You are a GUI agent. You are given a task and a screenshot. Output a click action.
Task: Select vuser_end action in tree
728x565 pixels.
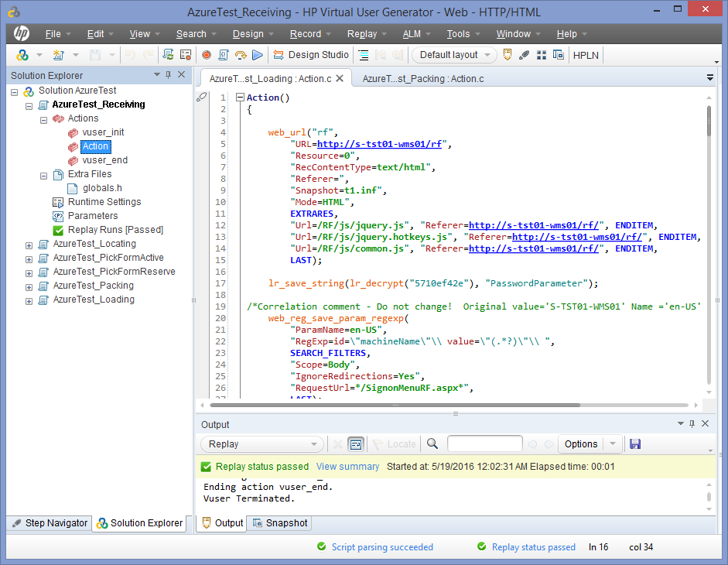(x=105, y=160)
